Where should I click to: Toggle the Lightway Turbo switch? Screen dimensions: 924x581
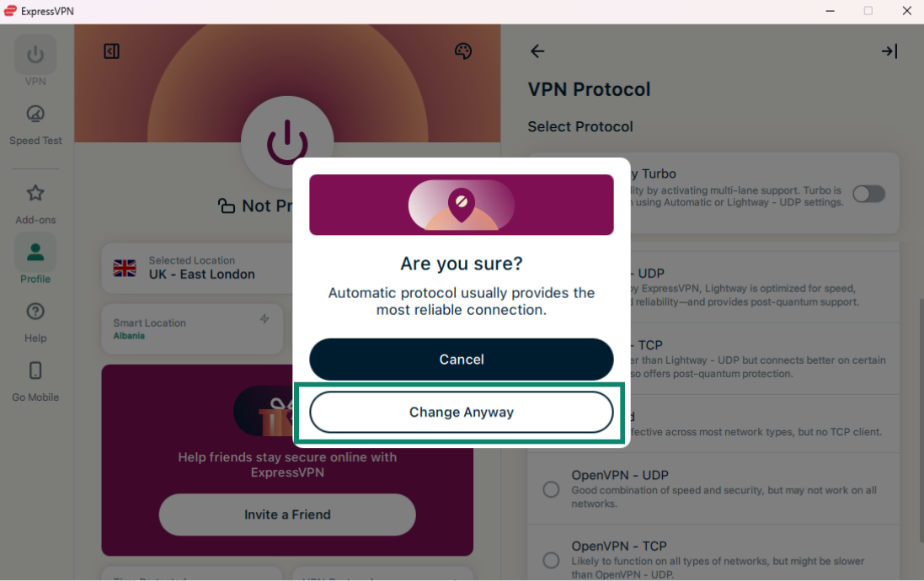(869, 194)
